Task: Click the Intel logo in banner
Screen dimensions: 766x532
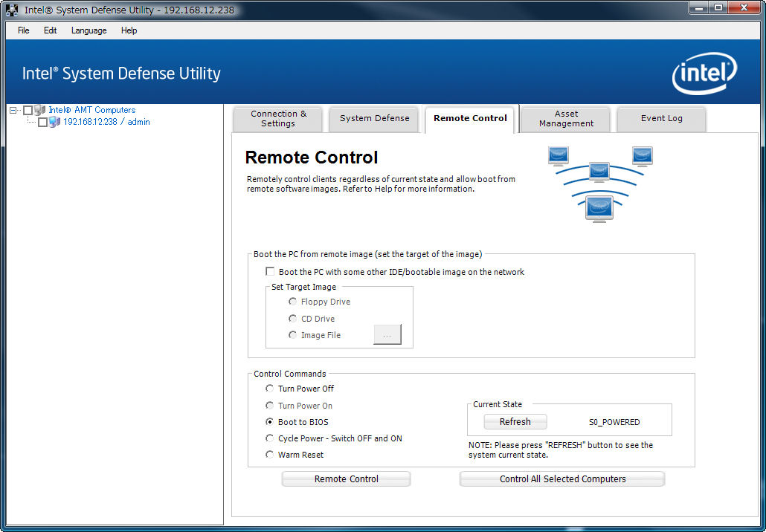Action: tap(704, 74)
